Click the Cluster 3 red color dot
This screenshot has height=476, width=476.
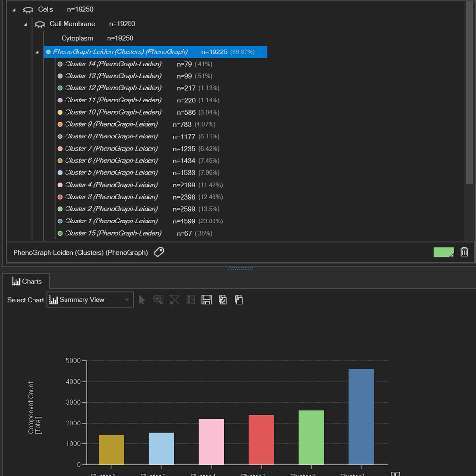coord(60,197)
